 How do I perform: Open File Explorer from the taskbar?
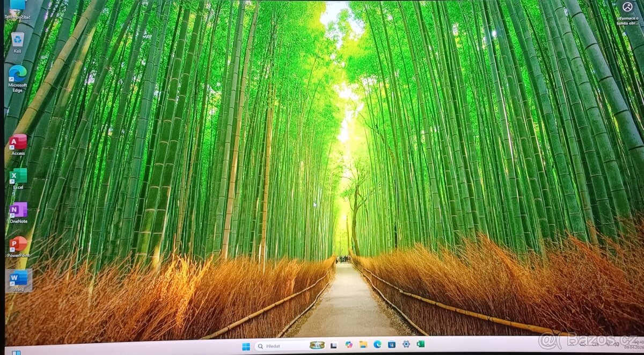(x=363, y=344)
